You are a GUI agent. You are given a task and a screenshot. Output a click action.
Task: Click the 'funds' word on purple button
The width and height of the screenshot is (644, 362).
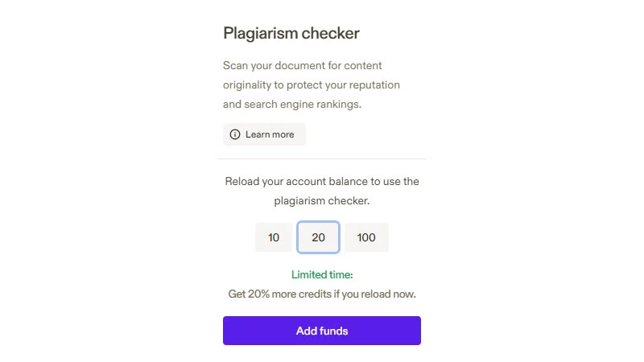333,331
